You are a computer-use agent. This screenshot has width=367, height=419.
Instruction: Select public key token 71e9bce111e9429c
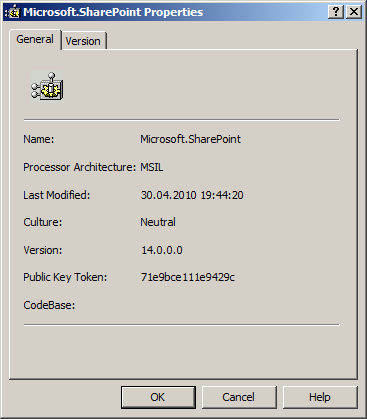click(188, 277)
